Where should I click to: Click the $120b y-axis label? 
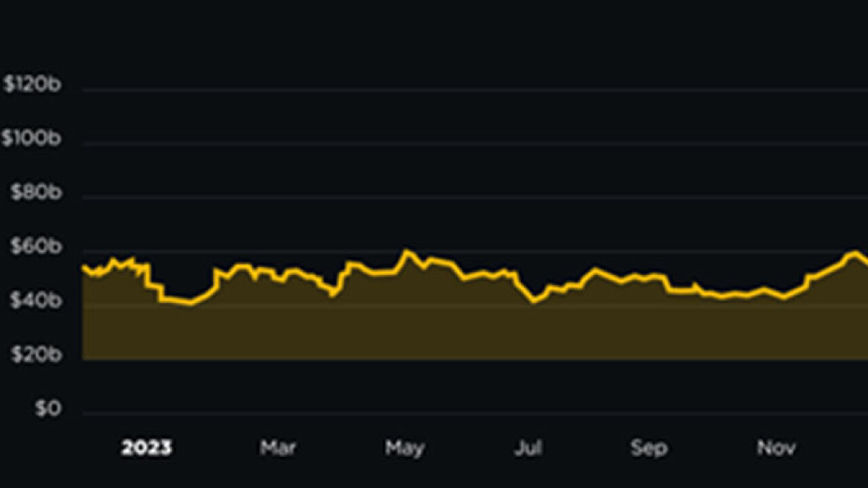(32, 85)
